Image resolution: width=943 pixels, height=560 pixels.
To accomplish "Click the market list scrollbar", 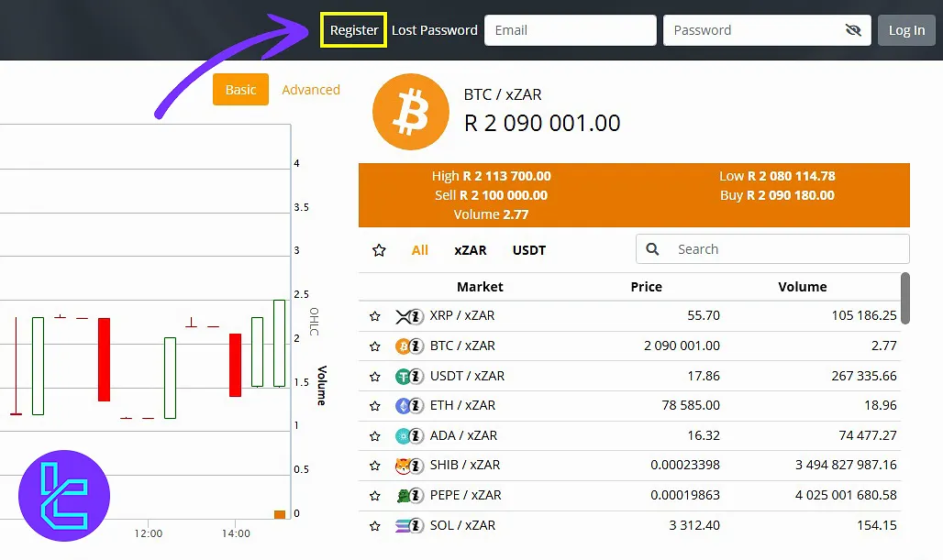I will click(905, 298).
